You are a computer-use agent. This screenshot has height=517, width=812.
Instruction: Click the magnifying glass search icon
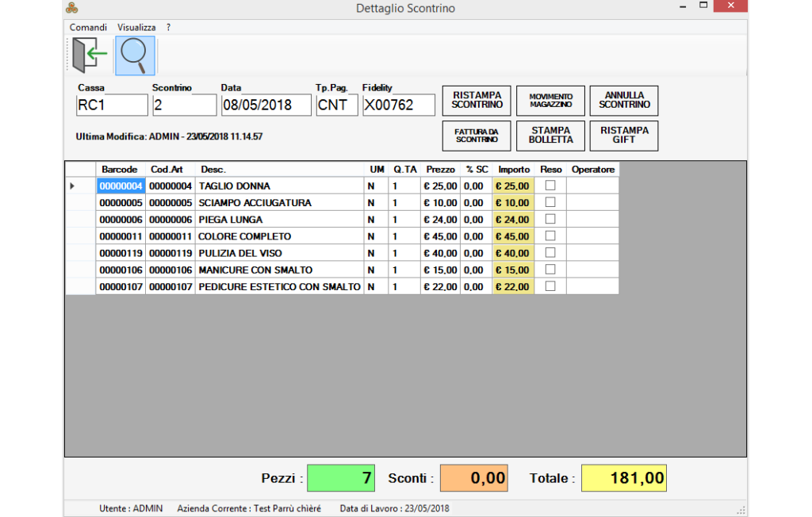135,56
